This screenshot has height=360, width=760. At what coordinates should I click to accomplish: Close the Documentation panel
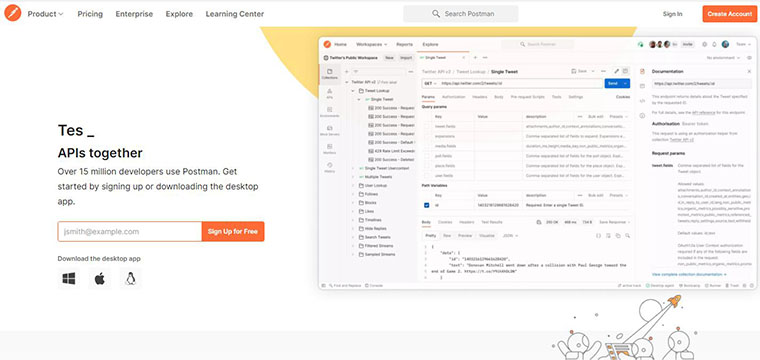[749, 71]
